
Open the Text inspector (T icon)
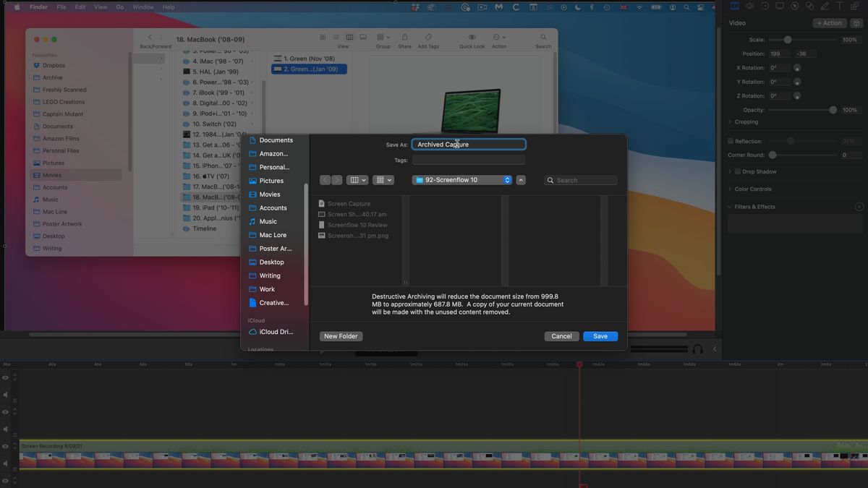tap(840, 6)
